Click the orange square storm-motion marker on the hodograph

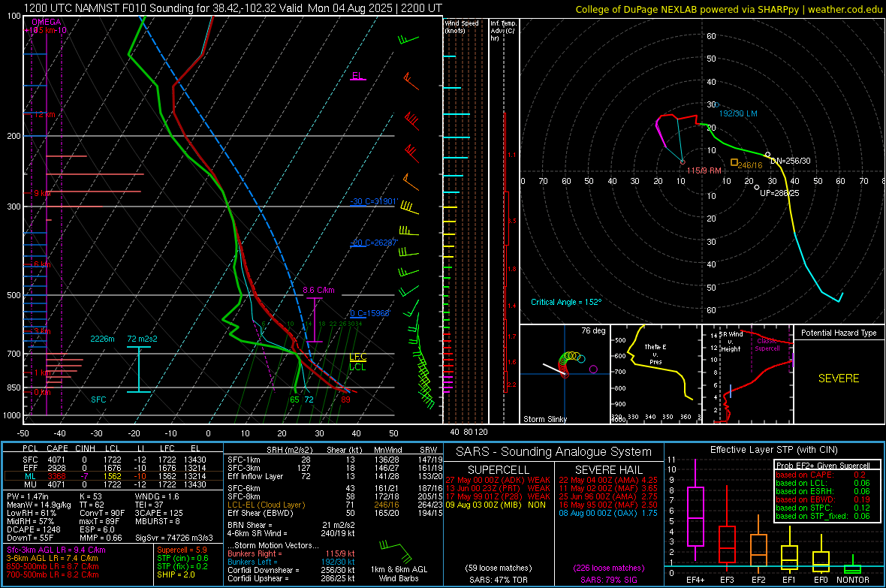[x=734, y=163]
